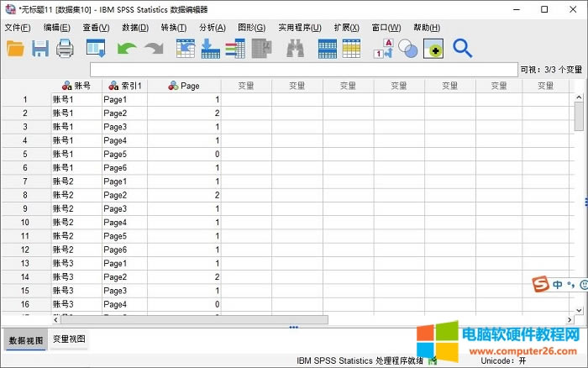Click the Open data document folder icon
The height and width of the screenshot is (368, 588).
pos(15,49)
